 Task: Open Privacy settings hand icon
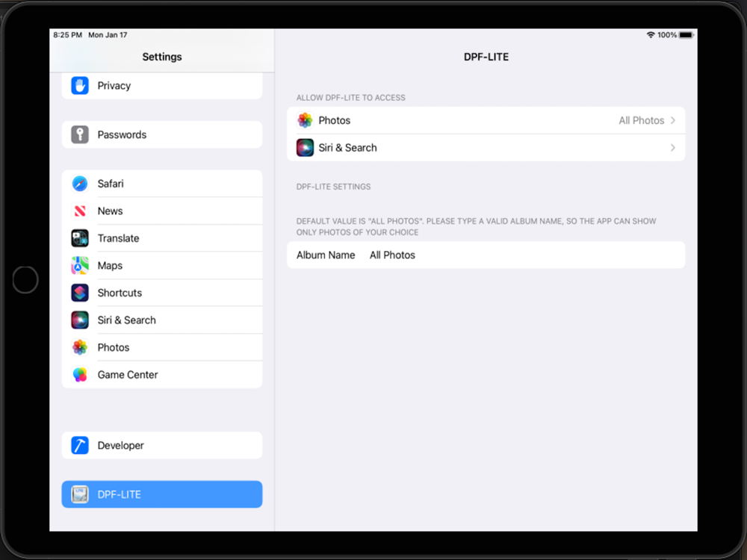(80, 86)
